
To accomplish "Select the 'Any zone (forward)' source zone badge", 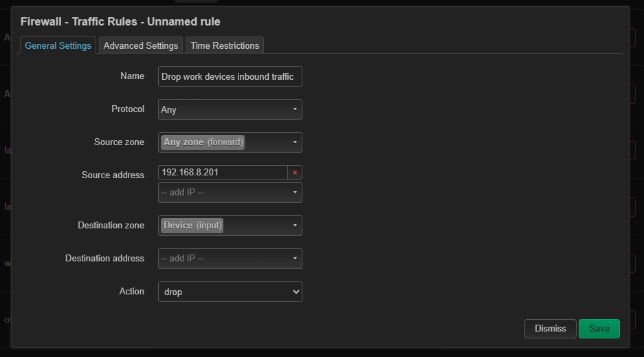I will [x=203, y=142].
